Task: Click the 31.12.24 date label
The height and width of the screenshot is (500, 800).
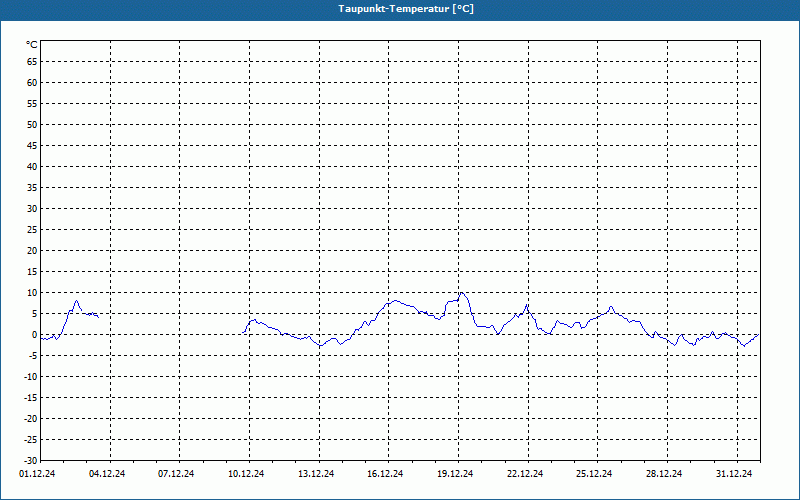Action: tap(734, 474)
